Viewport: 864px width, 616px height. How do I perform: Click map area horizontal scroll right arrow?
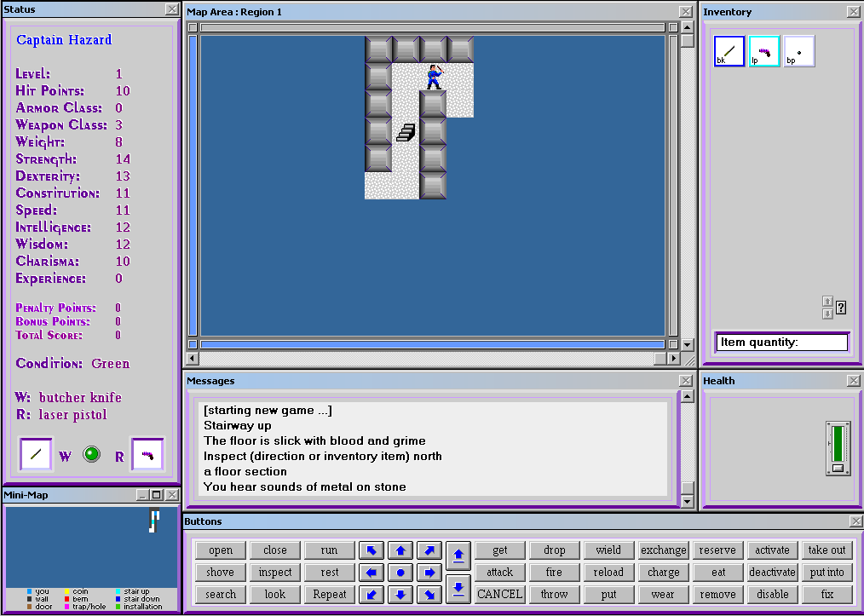(673, 359)
